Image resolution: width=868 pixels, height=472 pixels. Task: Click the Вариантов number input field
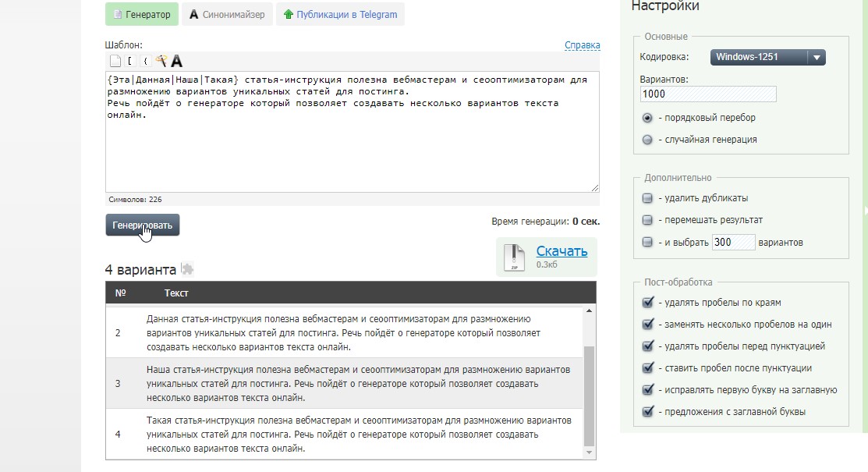coord(708,94)
